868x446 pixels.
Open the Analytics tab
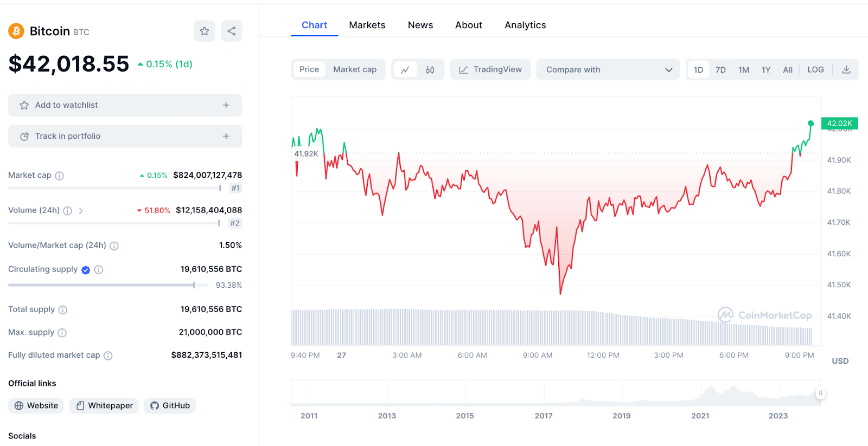point(525,25)
